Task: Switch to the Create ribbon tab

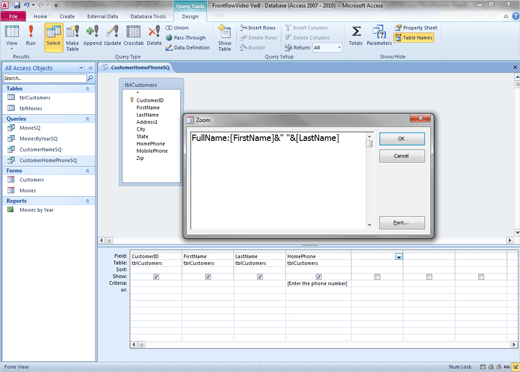Action: tap(67, 16)
